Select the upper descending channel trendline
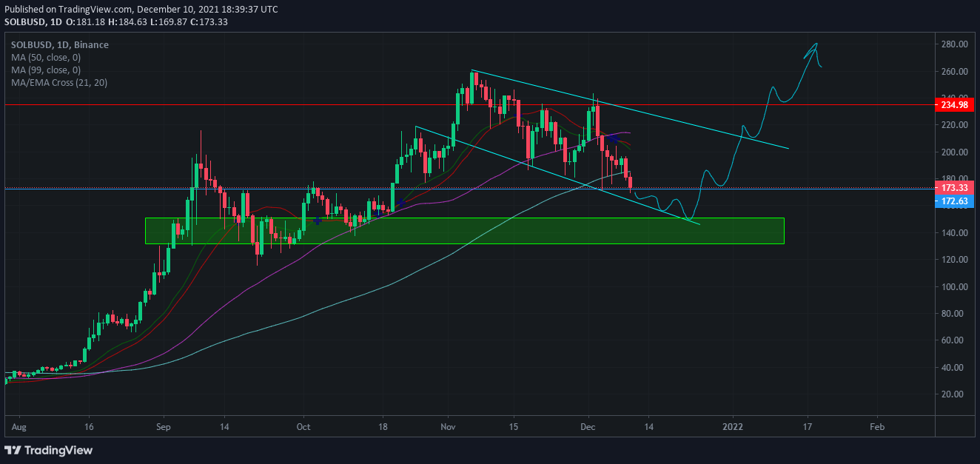The image size is (980, 464). (630, 110)
